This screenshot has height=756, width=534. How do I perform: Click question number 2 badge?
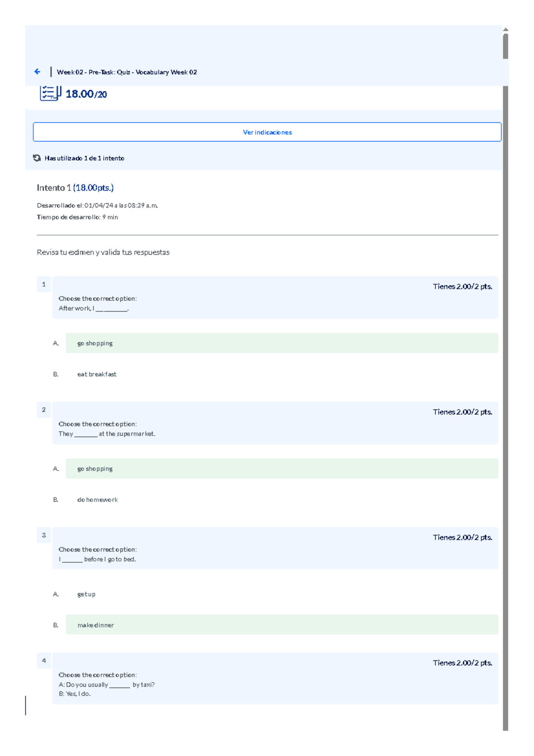[x=44, y=410]
